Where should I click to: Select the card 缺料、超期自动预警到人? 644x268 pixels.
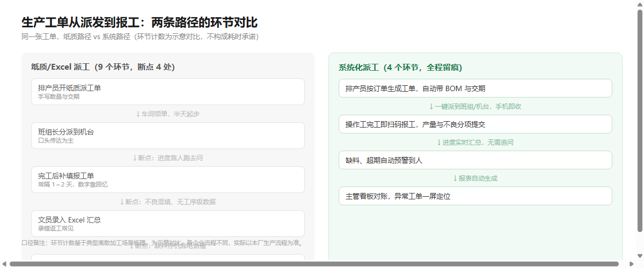click(475, 160)
